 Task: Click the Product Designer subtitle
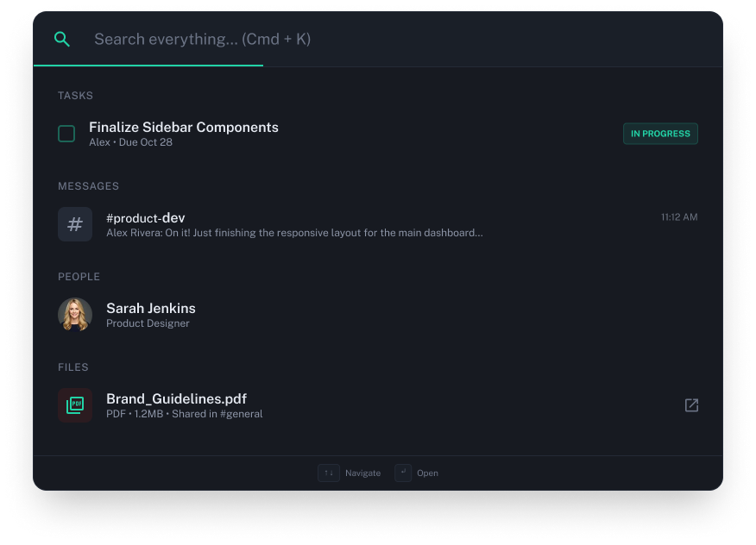[148, 323]
